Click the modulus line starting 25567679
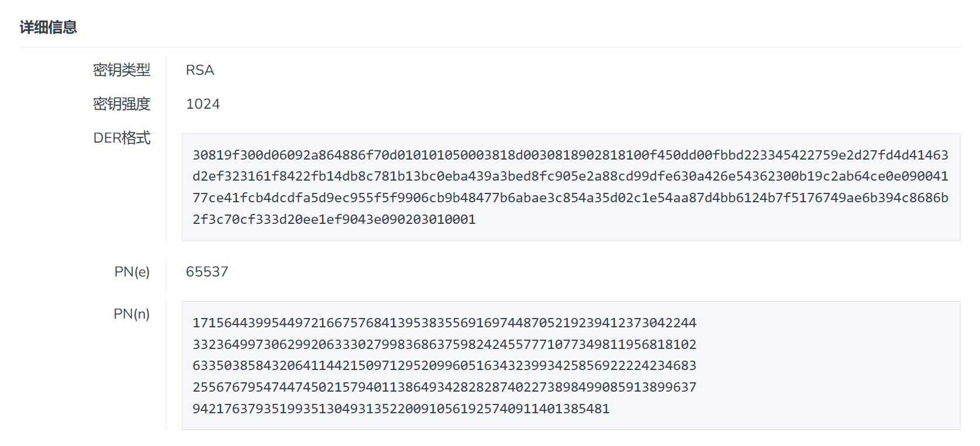The height and width of the screenshot is (446, 980). coord(444,387)
